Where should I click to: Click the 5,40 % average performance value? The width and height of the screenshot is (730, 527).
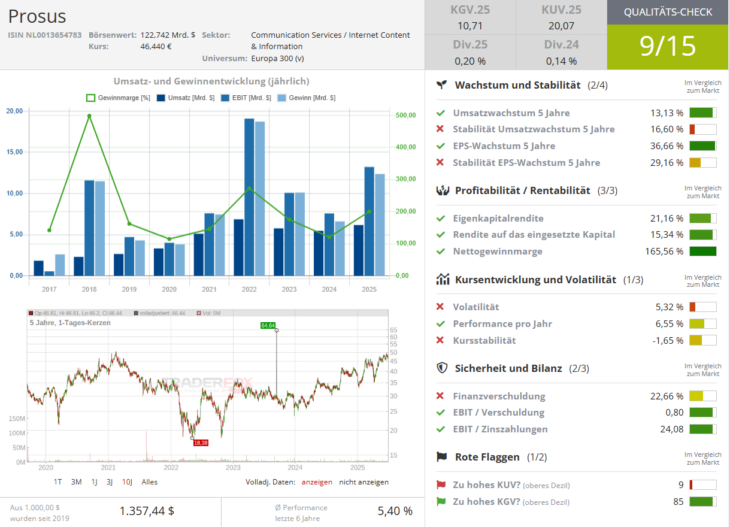click(395, 511)
